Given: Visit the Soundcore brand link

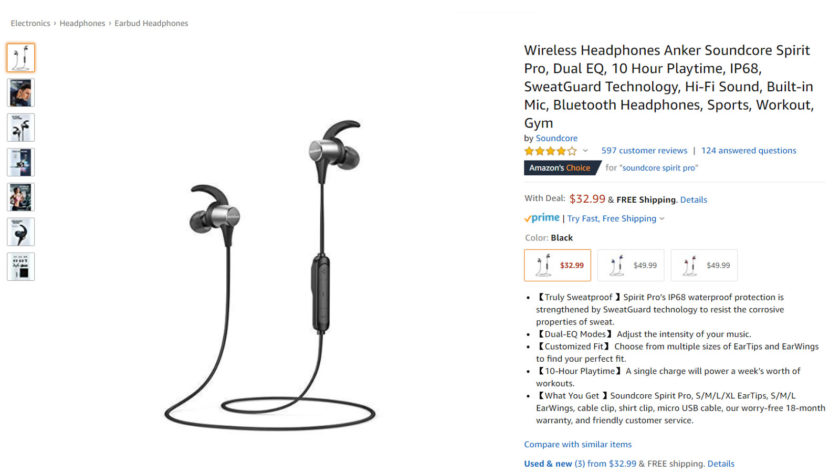Looking at the screenshot, I should pos(557,138).
